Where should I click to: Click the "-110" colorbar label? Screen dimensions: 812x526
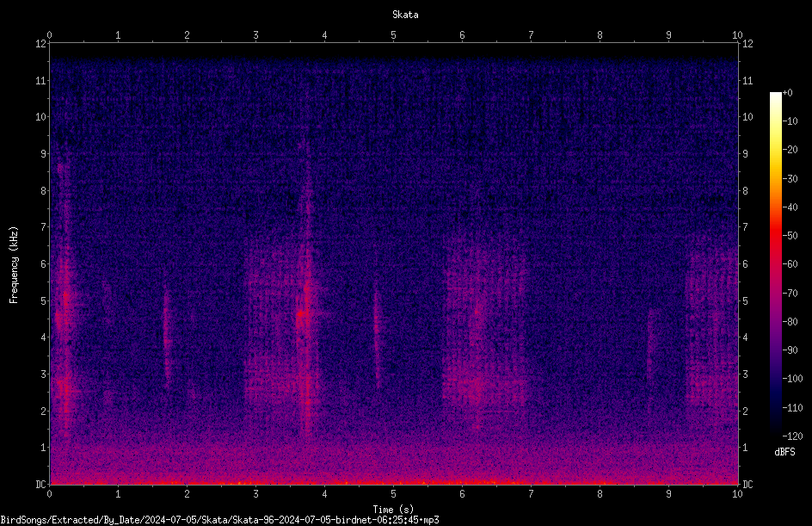[792, 408]
